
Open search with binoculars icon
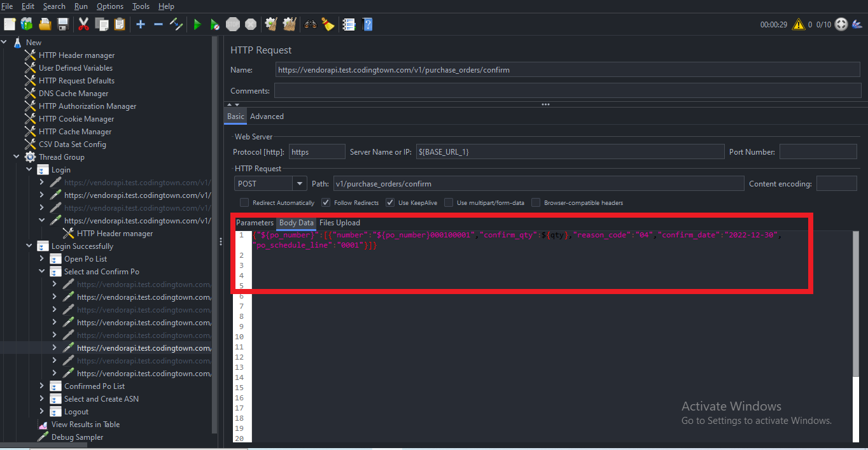coord(311,24)
